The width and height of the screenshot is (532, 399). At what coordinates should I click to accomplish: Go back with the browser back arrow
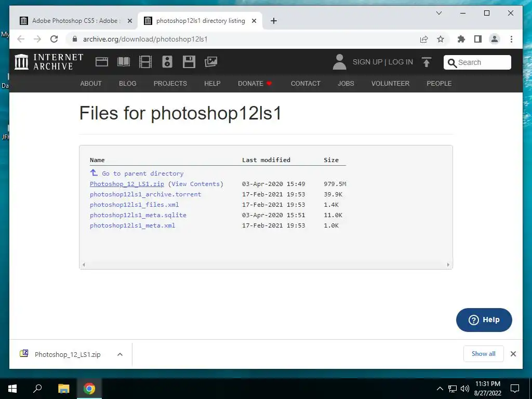21,39
